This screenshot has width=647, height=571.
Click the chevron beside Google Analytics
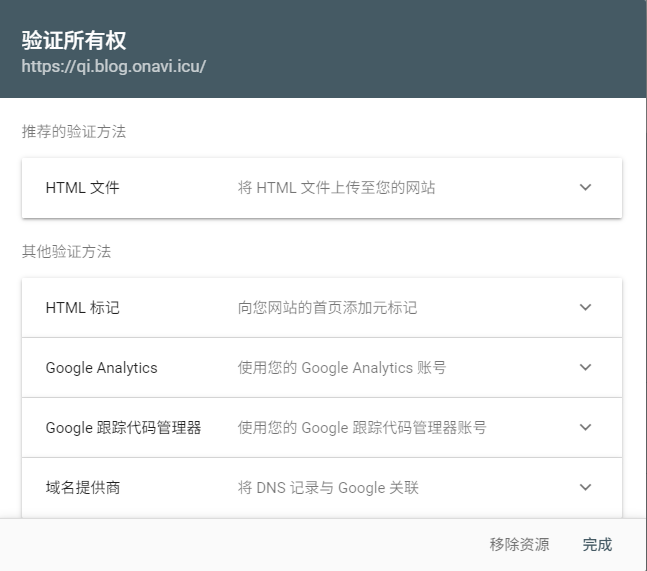586,367
